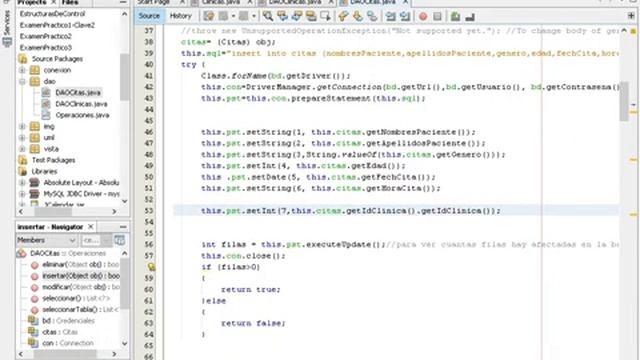This screenshot has width=640, height=360.
Task: Click the Next Bookmark icon
Action: coord(358,16)
